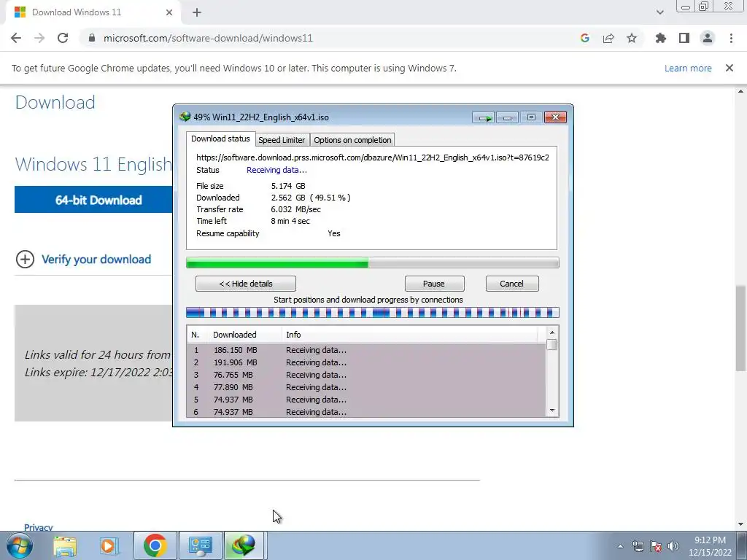Click Learn more about Chrome updates
The width and height of the screenshot is (747, 560).
(688, 68)
